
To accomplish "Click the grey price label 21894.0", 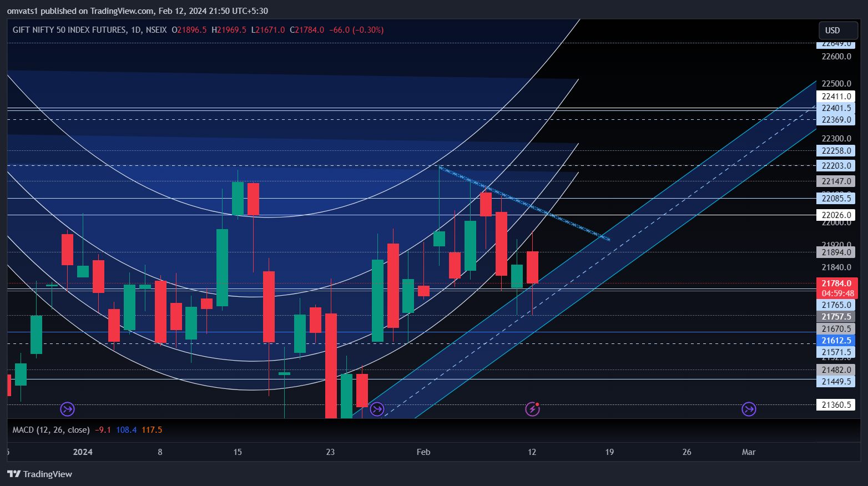I will pyautogui.click(x=836, y=252).
